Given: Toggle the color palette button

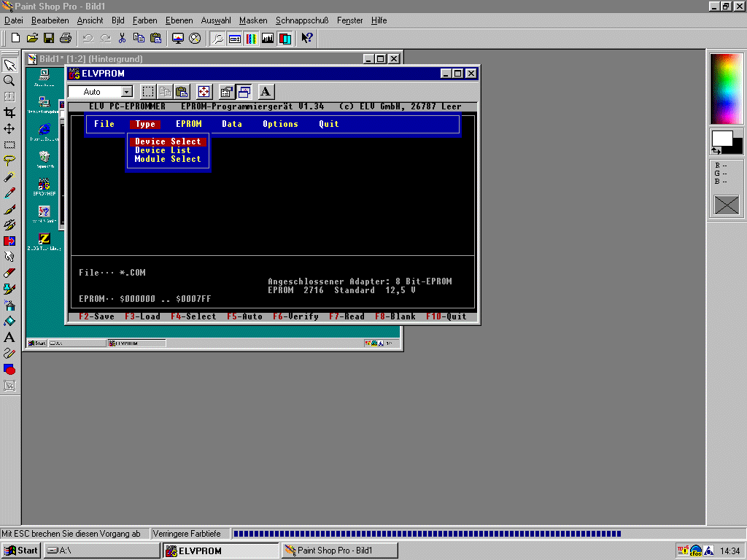Looking at the screenshot, I should (251, 38).
